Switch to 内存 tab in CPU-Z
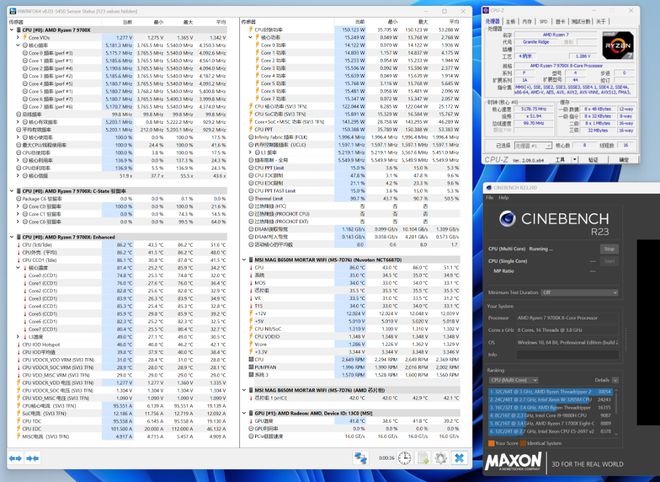Image resolution: width=660 pixels, height=482 pixels. [x=527, y=21]
